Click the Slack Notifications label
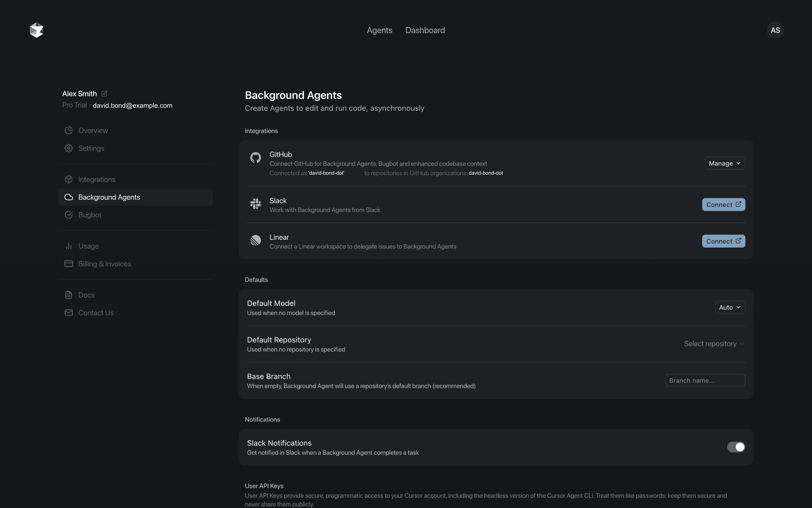Screen dimensions: 812x508 [x=279, y=443]
